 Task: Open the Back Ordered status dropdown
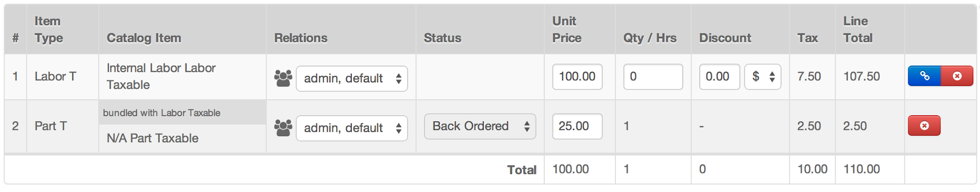[x=480, y=126]
